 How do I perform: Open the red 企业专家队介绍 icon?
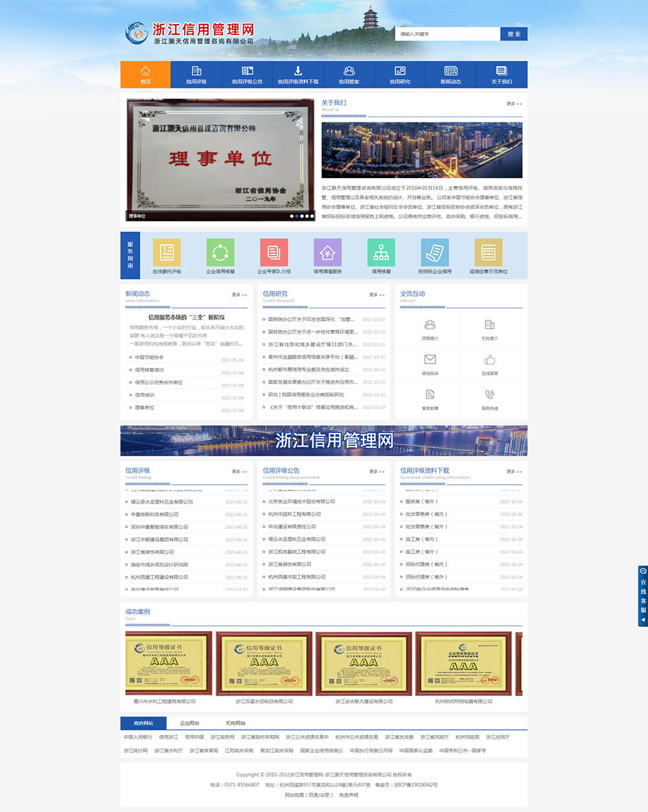coord(274,253)
